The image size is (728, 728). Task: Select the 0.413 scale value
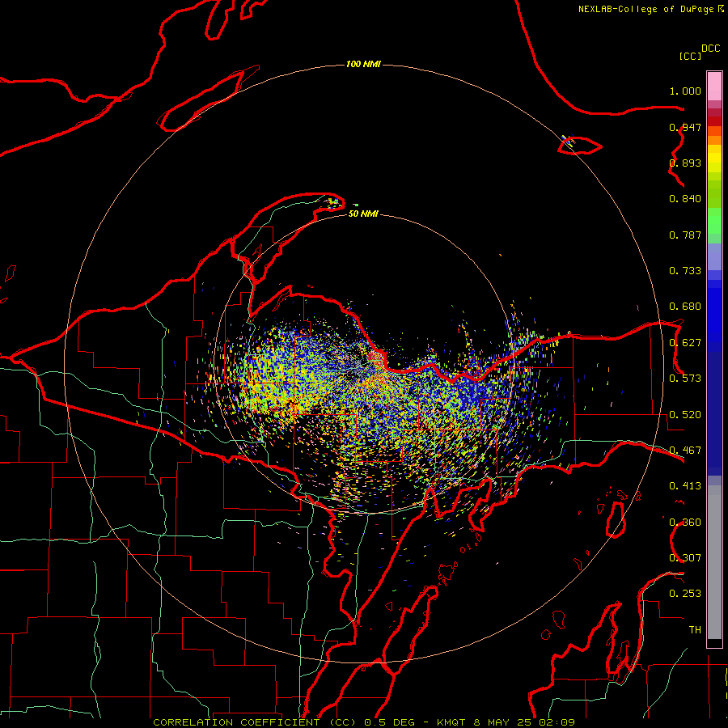685,486
